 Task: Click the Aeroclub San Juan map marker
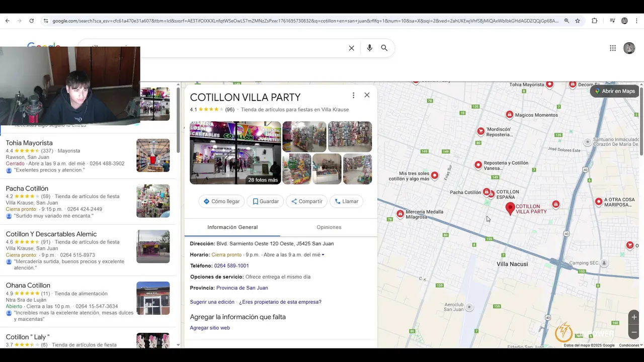[x=469, y=307]
